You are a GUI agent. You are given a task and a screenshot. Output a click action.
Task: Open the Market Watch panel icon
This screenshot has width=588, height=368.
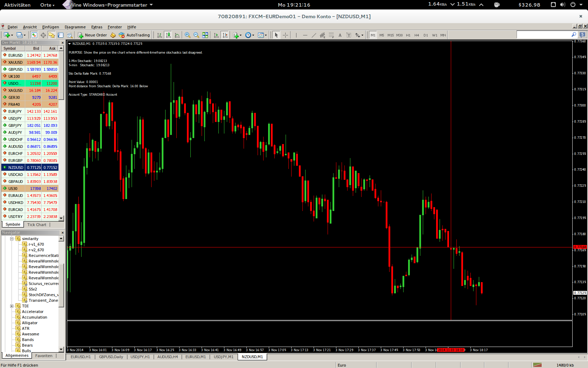coord(34,35)
